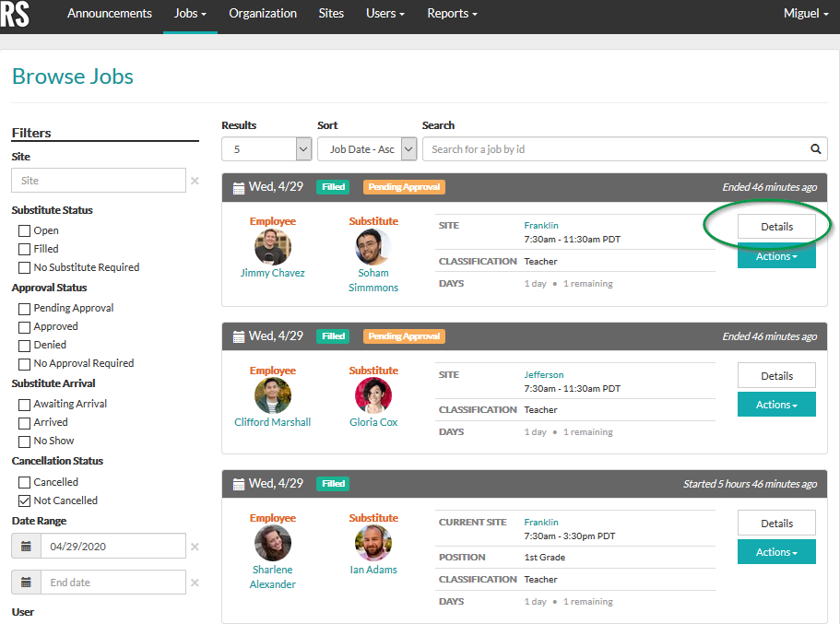The height and width of the screenshot is (624, 840).
Task: Open the Reports navigation menu
Action: pos(452,14)
